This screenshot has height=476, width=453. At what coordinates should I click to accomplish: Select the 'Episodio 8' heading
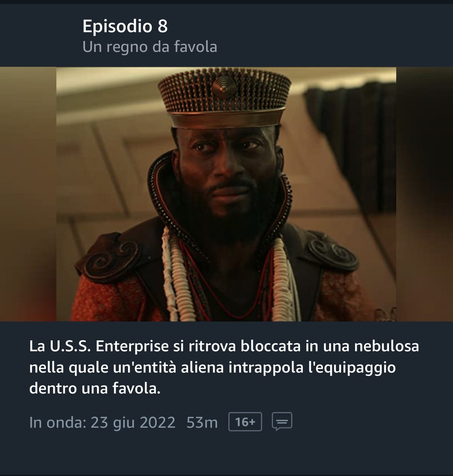coord(125,26)
